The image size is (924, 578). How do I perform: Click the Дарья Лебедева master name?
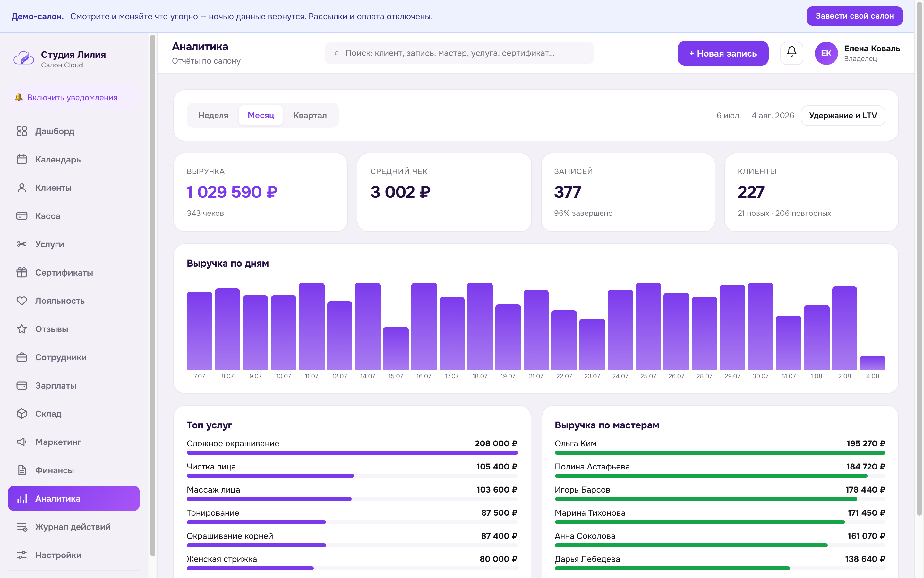click(587, 559)
